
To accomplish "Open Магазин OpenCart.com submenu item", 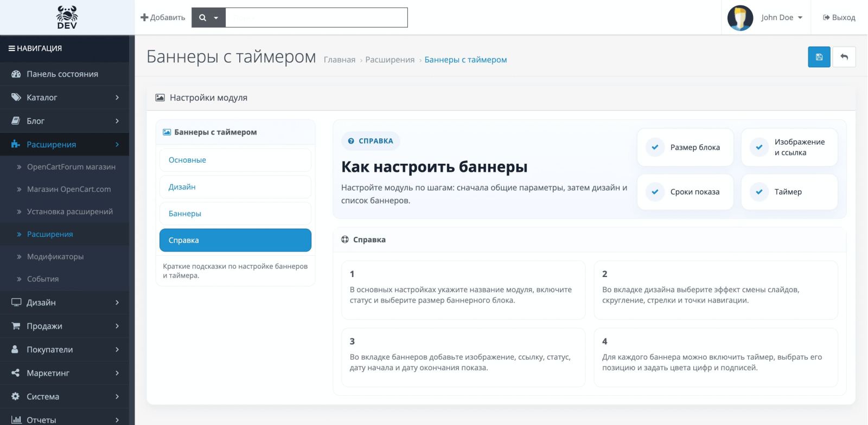I will pos(69,189).
